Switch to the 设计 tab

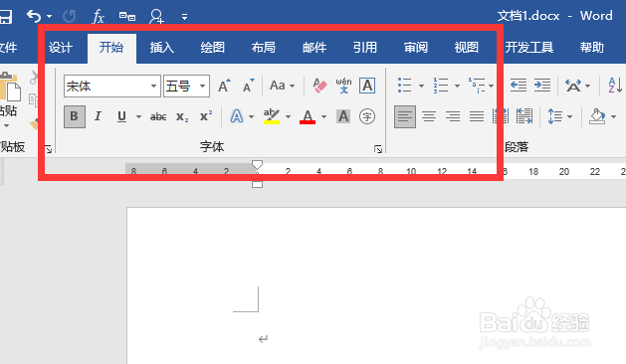[61, 48]
